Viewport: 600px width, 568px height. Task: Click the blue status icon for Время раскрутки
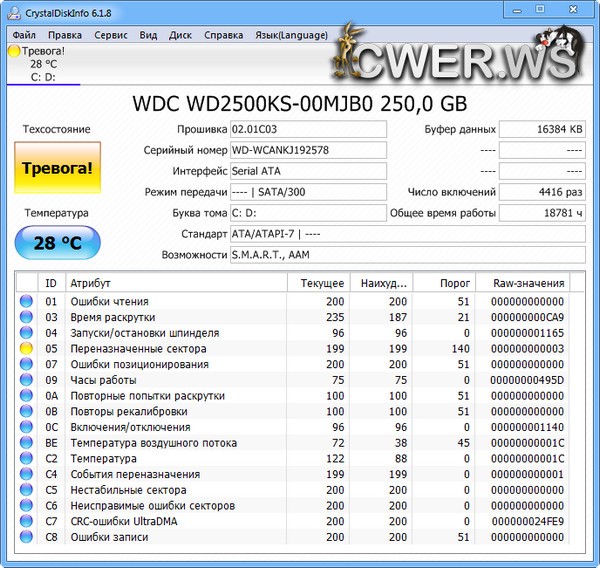pos(27,317)
